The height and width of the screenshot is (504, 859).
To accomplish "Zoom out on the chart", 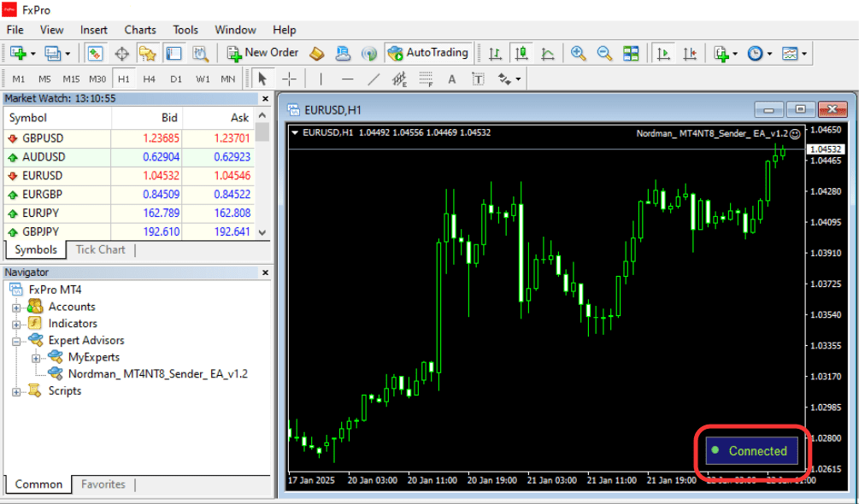I will tap(604, 53).
